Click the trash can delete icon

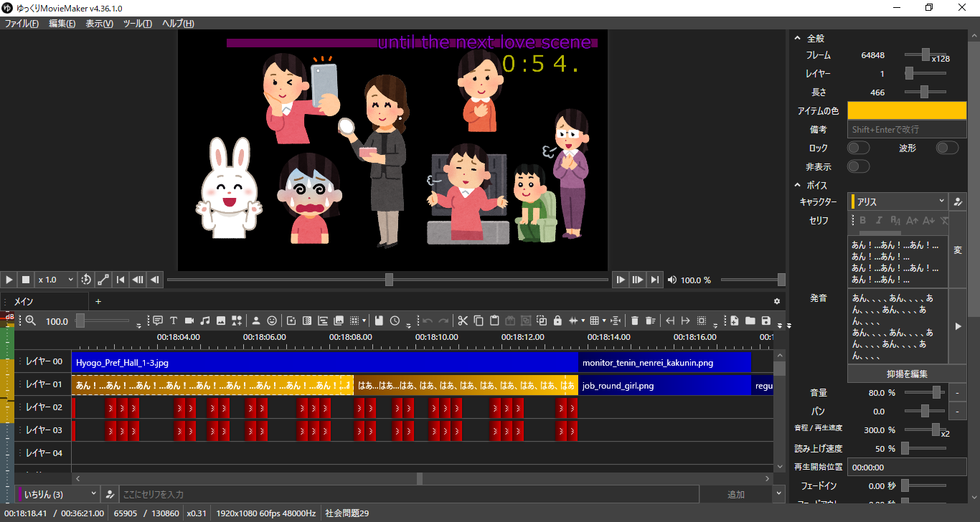634,321
